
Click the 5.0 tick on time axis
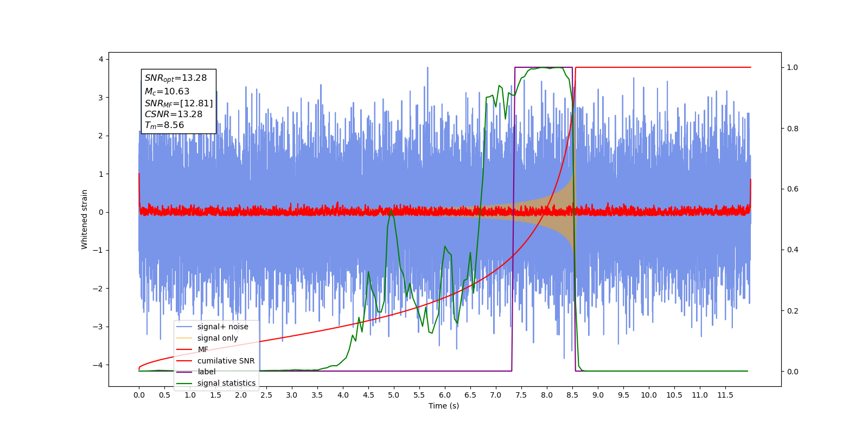pos(394,395)
